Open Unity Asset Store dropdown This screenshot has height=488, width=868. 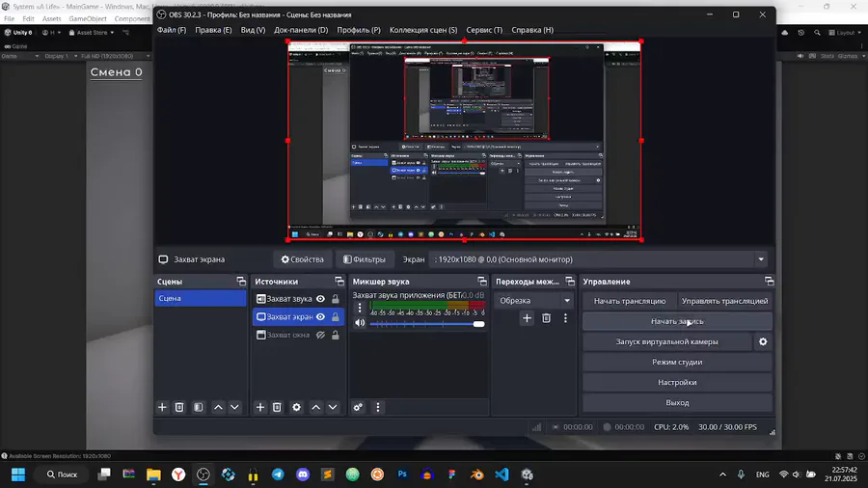[x=92, y=33]
